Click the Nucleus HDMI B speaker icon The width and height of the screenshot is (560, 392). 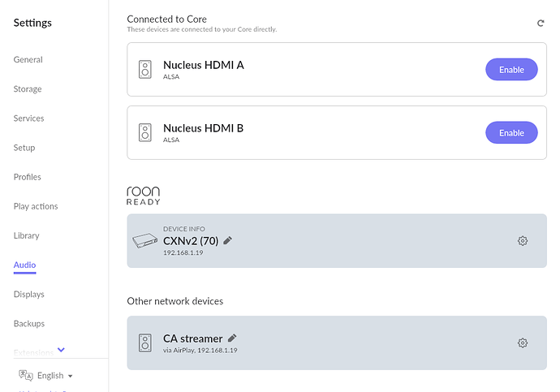(x=145, y=132)
